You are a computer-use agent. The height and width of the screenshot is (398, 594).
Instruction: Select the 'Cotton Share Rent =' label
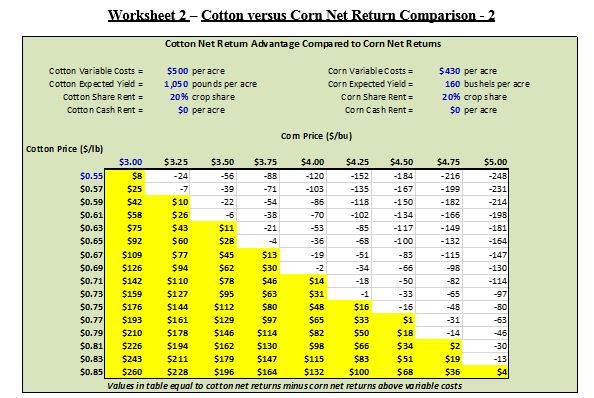(x=103, y=97)
